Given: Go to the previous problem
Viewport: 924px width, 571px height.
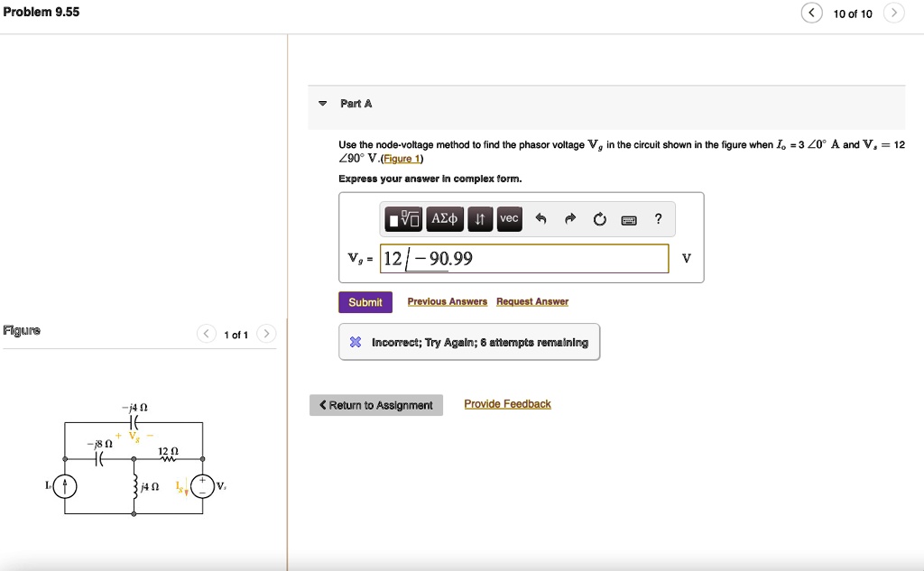Looking at the screenshot, I should [x=811, y=14].
